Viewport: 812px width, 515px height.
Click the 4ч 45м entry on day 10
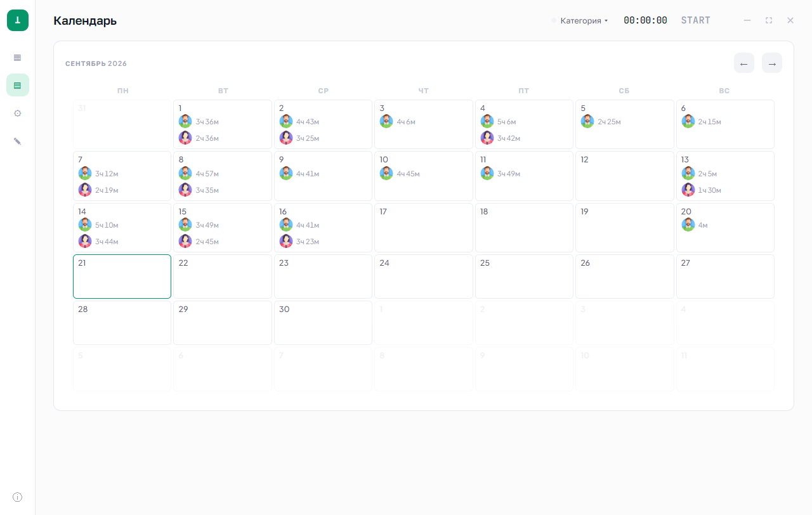pyautogui.click(x=408, y=174)
